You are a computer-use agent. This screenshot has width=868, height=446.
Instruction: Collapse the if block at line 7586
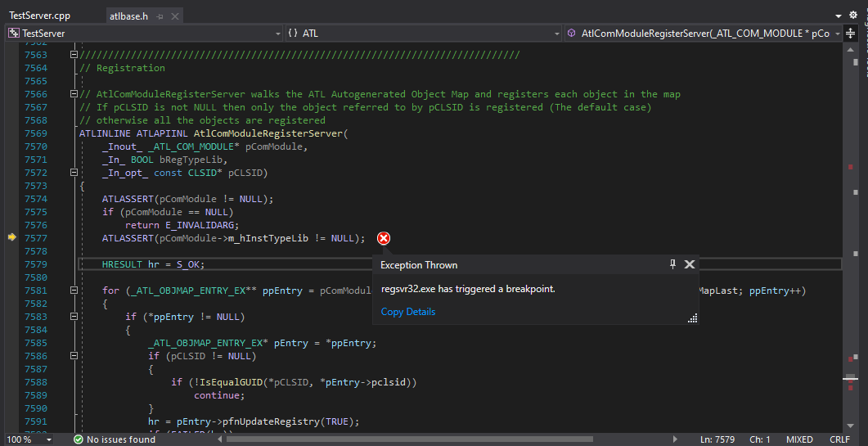[73, 356]
